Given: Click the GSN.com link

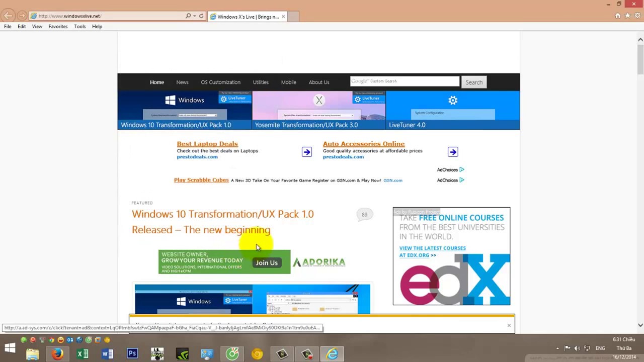Looking at the screenshot, I should pyautogui.click(x=393, y=180).
